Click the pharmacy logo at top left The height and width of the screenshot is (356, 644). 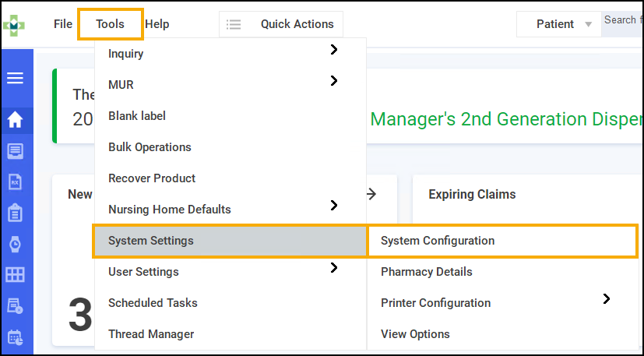tap(15, 25)
